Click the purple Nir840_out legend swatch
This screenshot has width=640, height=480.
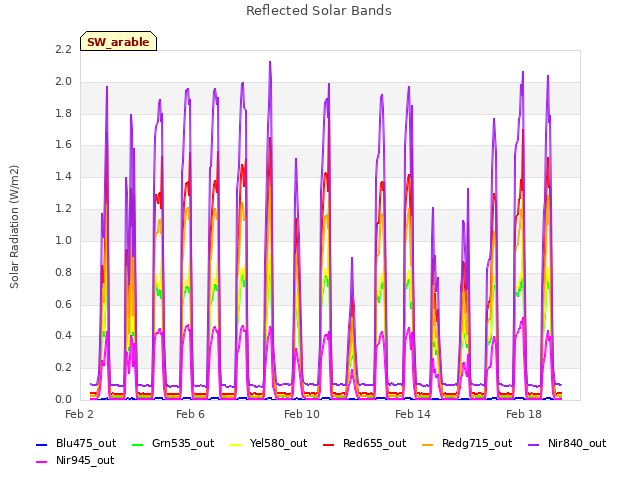534,444
